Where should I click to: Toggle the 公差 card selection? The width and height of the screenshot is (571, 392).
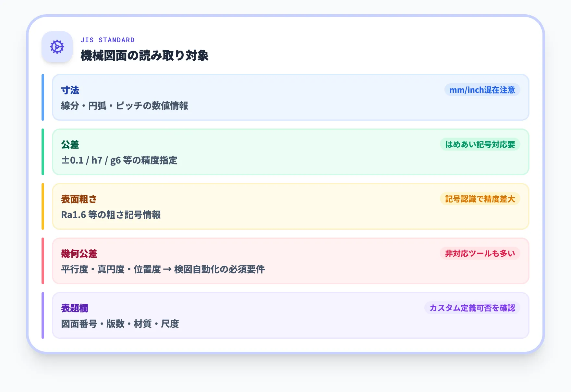pos(290,152)
